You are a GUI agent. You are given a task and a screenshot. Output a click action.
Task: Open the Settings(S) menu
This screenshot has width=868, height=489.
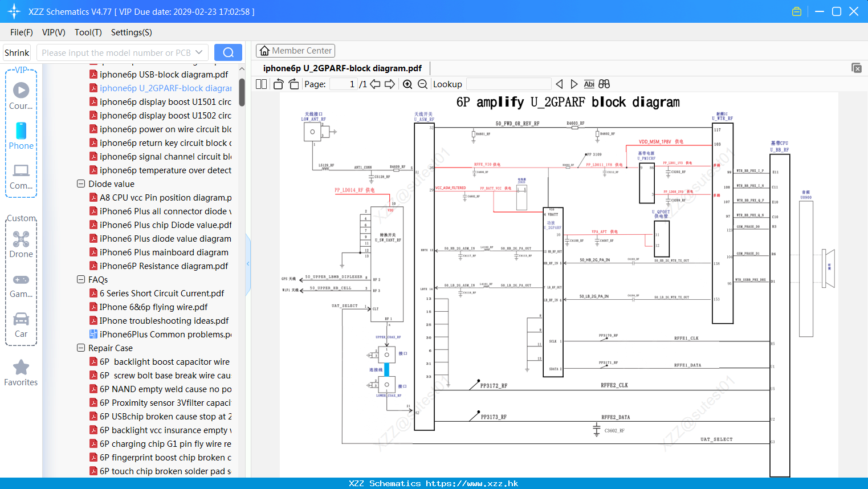[x=132, y=32]
